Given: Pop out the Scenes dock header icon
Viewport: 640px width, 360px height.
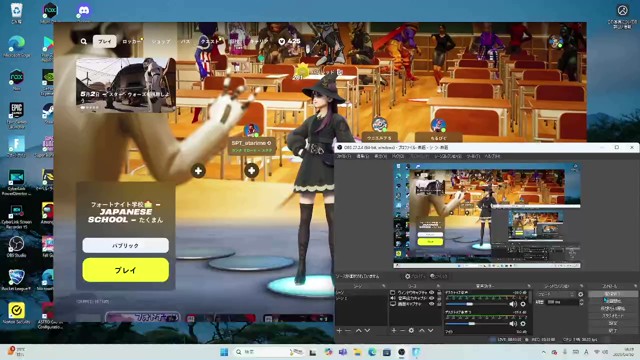Looking at the screenshot, I should tap(383, 286).
